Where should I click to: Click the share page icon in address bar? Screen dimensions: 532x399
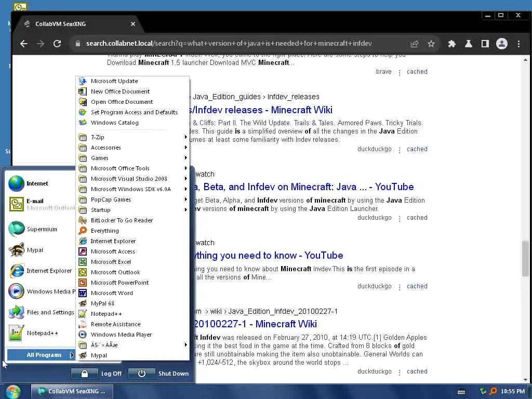(x=414, y=44)
